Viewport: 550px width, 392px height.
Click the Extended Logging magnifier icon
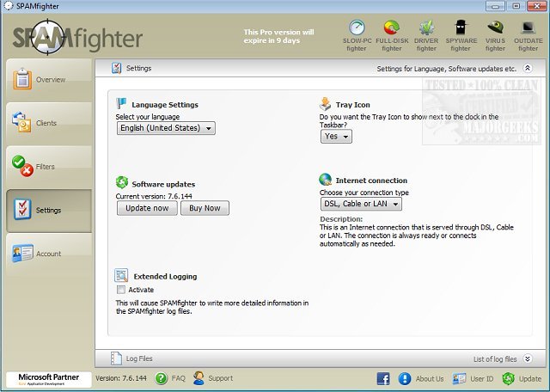pyautogui.click(x=121, y=275)
